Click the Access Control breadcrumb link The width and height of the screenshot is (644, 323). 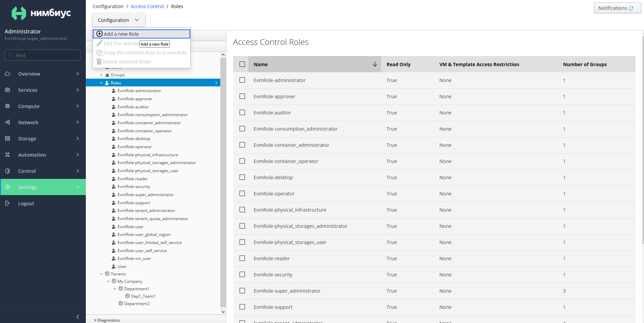coord(147,6)
